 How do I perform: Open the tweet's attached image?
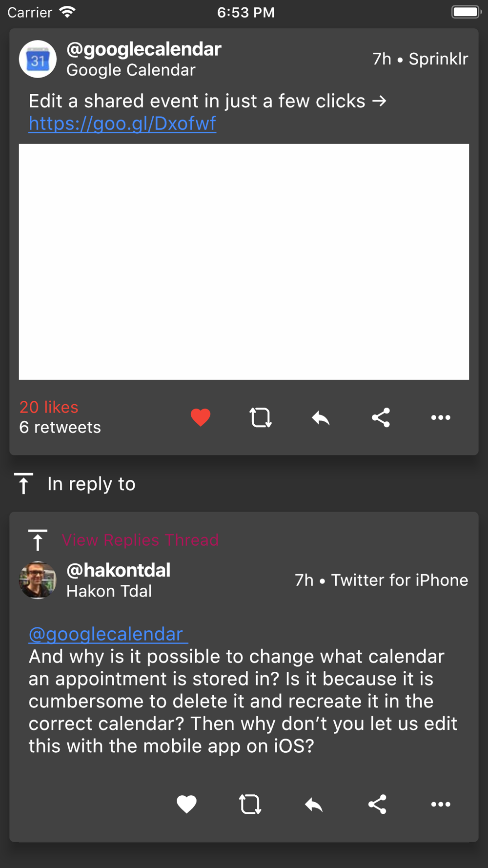pos(244,262)
